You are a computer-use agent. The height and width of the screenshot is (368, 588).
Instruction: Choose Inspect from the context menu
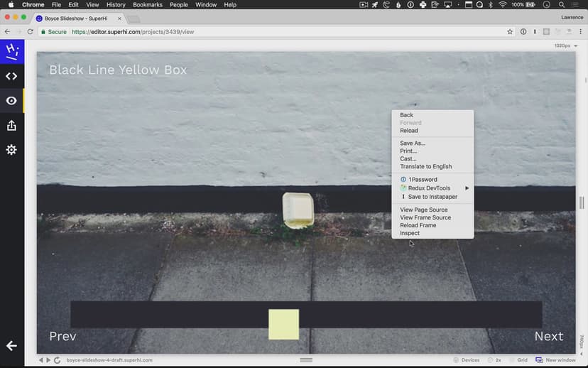(x=410, y=233)
